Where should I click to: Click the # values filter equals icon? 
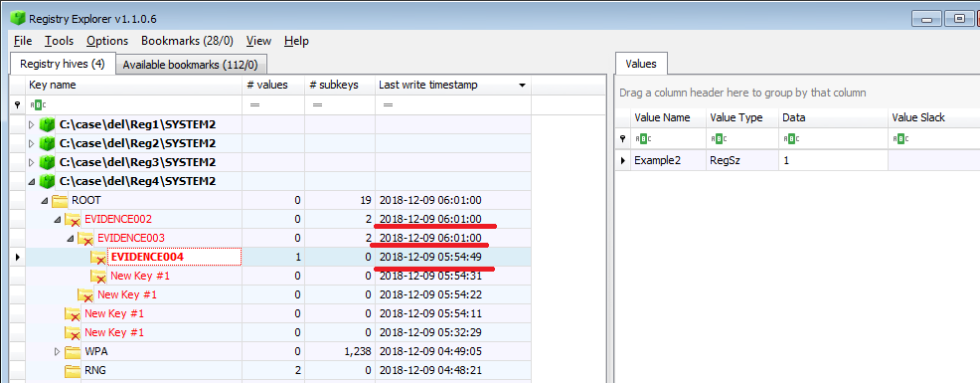point(254,105)
